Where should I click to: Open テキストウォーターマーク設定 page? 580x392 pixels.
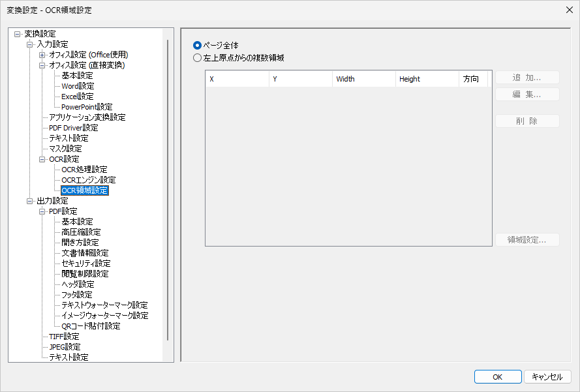coord(104,305)
